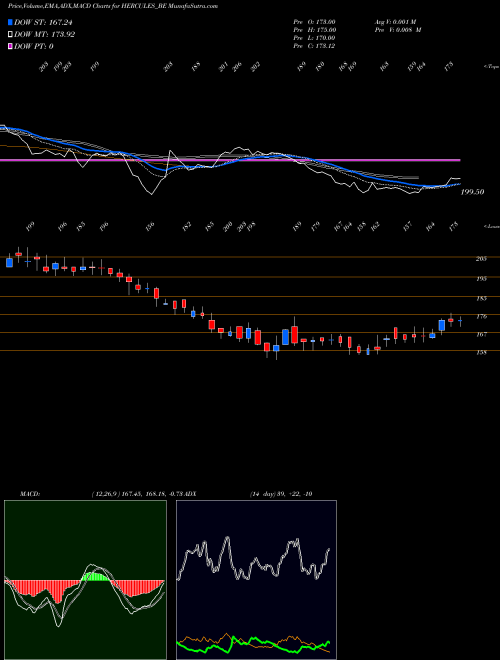The image size is (500, 660).
Task: Click the 'Pre C: 173.12' close value
Action: coord(314,46)
